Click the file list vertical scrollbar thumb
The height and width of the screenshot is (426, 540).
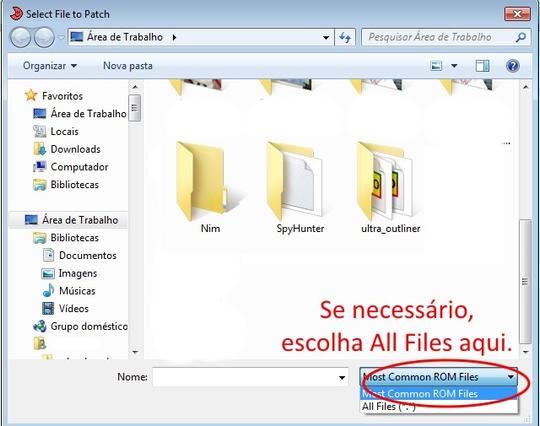tap(525, 281)
